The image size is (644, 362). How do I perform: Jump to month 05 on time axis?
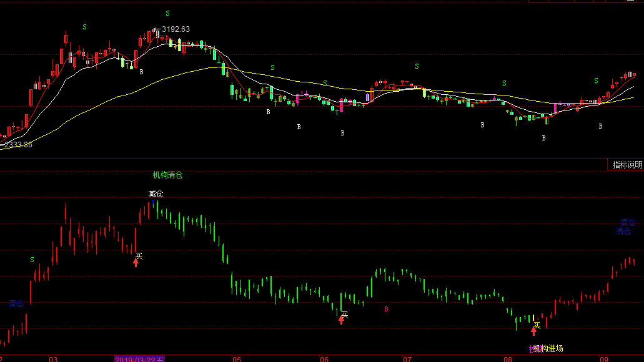pyautogui.click(x=236, y=359)
